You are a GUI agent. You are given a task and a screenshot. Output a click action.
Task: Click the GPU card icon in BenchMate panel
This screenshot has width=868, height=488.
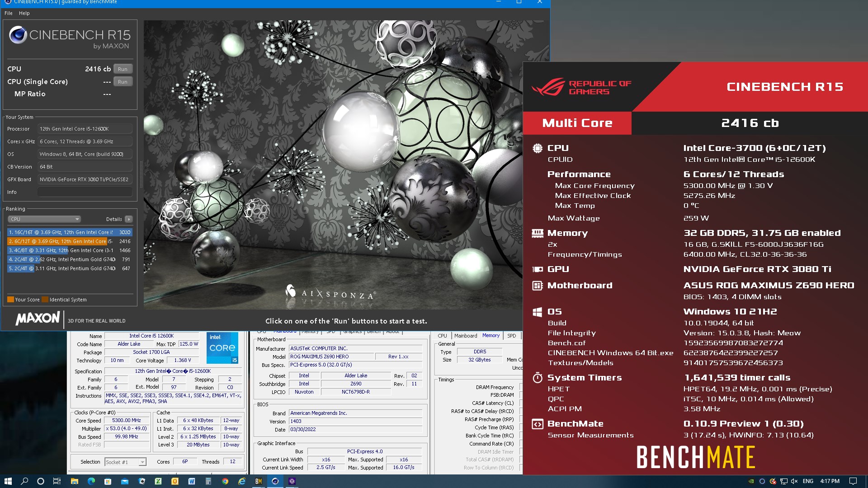(537, 269)
